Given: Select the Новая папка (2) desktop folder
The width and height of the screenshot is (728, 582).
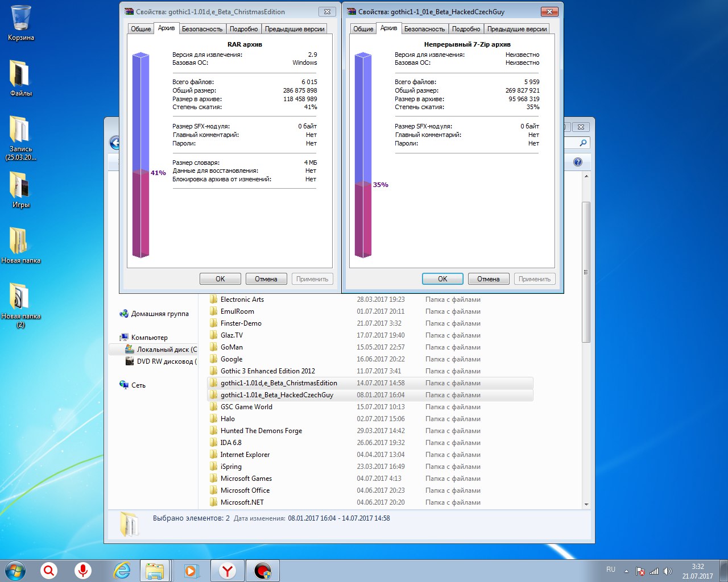Looking at the screenshot, I should click(x=21, y=305).
